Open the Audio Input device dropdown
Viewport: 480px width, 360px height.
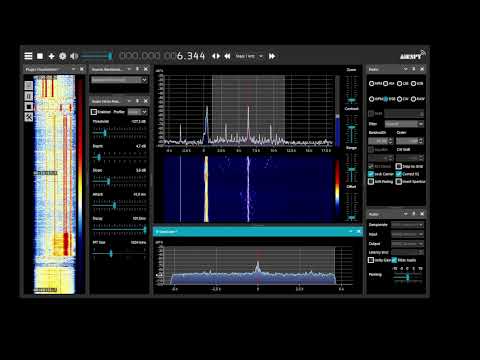click(407, 234)
